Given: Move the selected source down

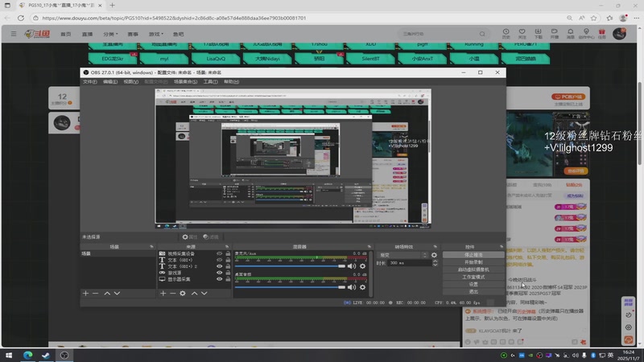Looking at the screenshot, I should 204,293.
